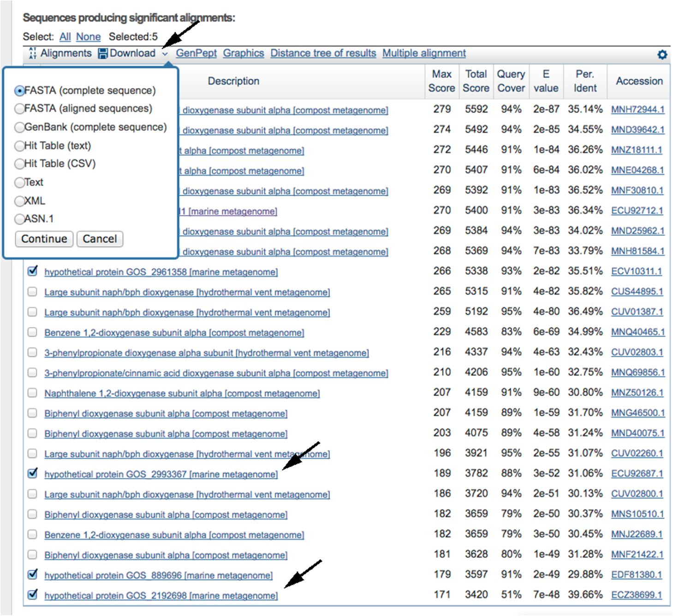This screenshot has height=616, width=673.
Task: Open hypothetical protein GOS_889696 description link
Action: pyautogui.click(x=159, y=575)
